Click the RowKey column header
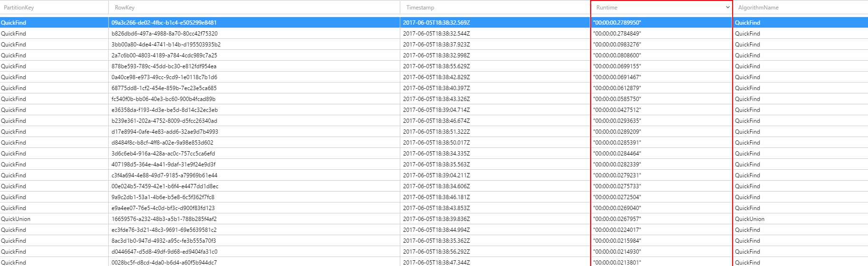The width and height of the screenshot is (868, 266). point(125,8)
